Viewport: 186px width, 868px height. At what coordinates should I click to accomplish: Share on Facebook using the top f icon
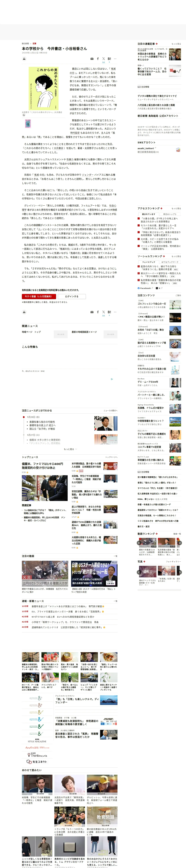pos(98,59)
